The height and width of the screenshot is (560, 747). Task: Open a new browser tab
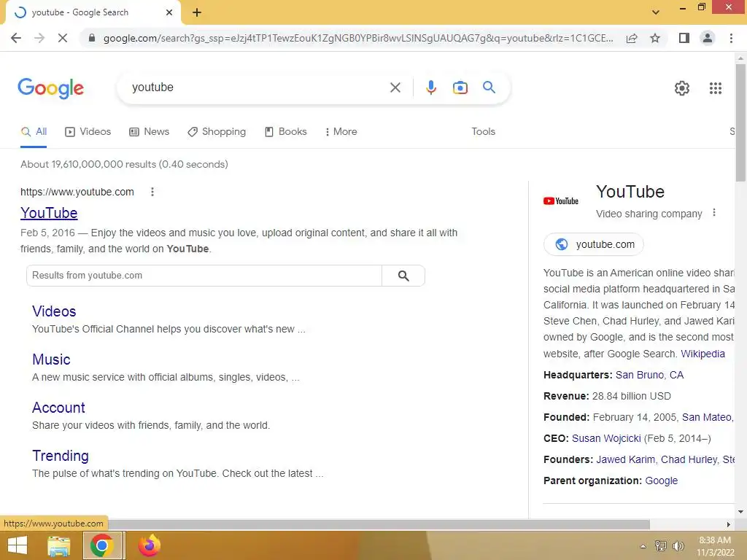pos(197,13)
